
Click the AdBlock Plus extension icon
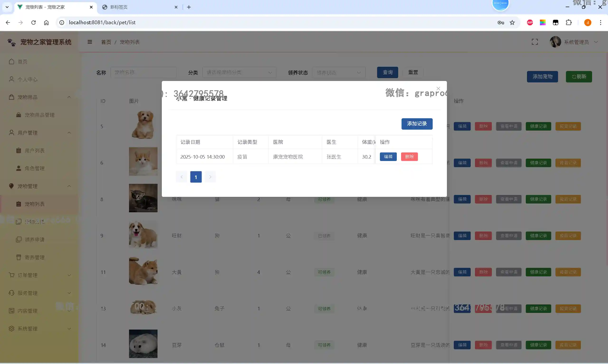coord(530,23)
